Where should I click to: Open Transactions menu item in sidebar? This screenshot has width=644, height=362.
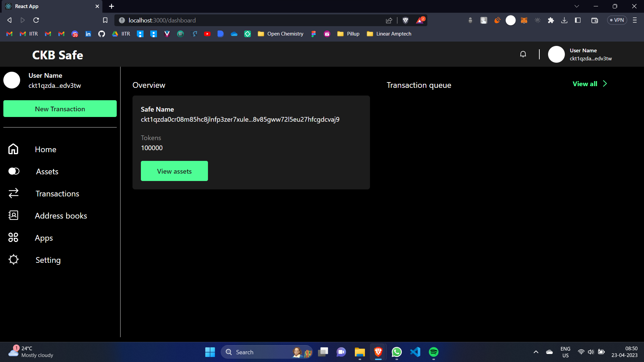(57, 194)
